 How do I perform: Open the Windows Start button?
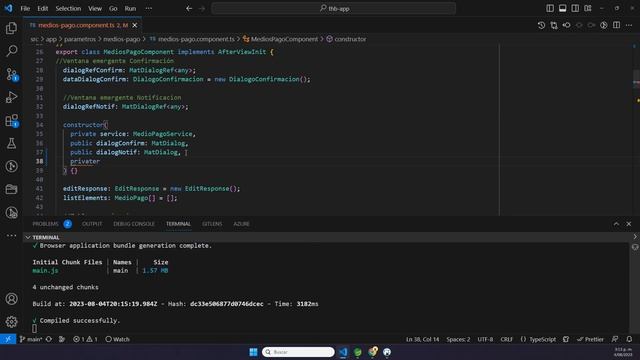pyautogui.click(x=253, y=352)
